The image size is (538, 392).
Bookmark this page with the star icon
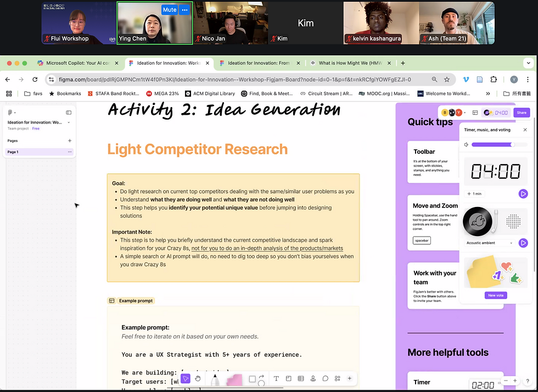pyautogui.click(x=447, y=79)
